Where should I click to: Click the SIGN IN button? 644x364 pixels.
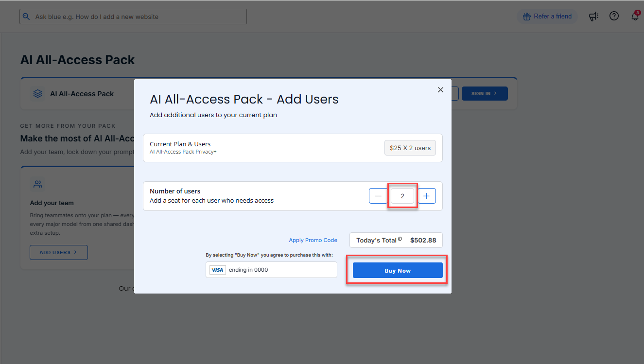point(485,93)
